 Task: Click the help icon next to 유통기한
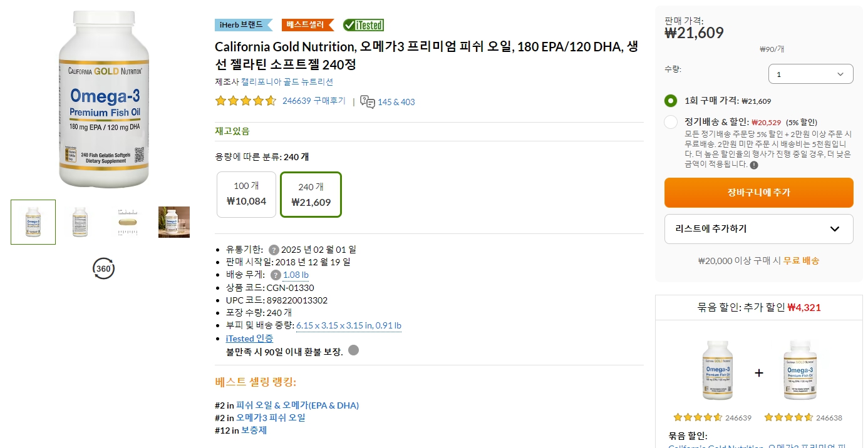(274, 249)
